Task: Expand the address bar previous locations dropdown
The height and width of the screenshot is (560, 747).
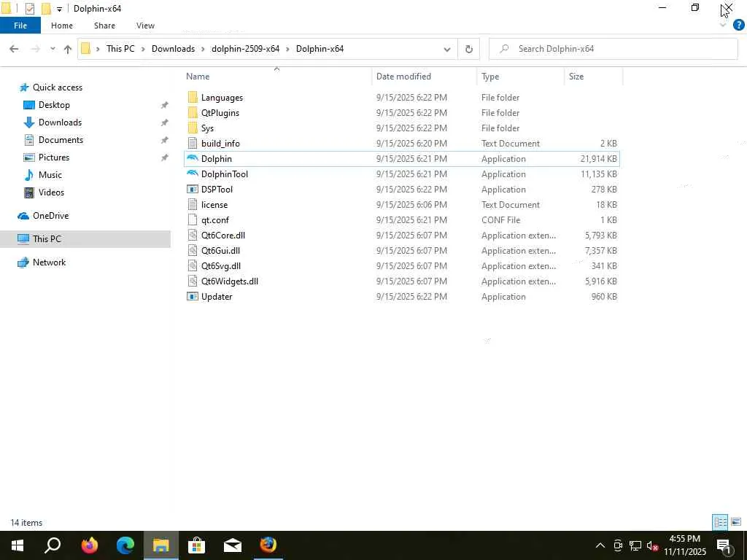Action: 447,49
